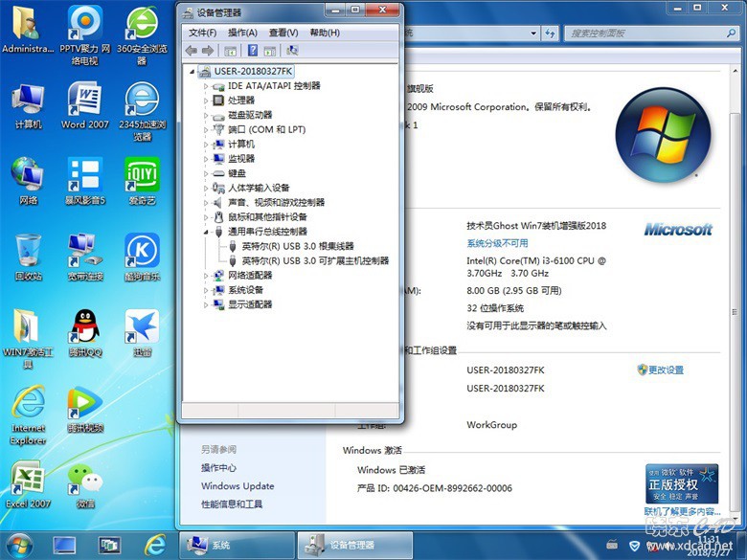Click the scan for hardware changes toolbar icon

click(x=292, y=51)
